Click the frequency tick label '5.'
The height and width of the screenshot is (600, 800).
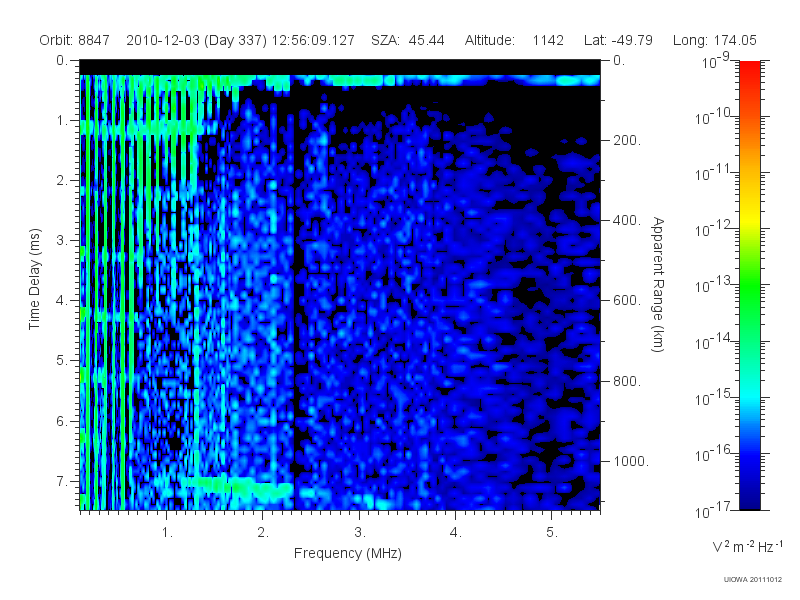pyautogui.click(x=552, y=533)
